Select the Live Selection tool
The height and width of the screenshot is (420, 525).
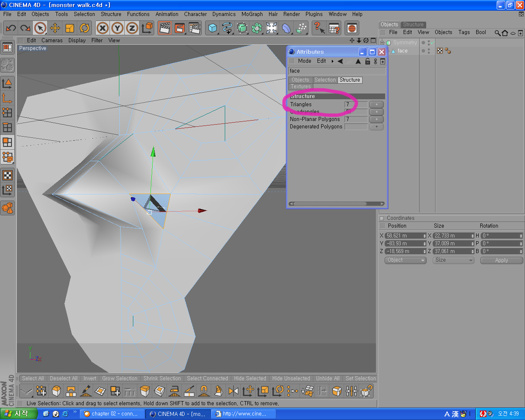pyautogui.click(x=40, y=28)
